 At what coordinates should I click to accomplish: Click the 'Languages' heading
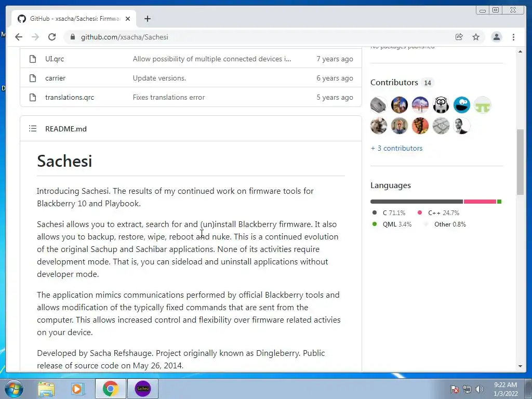(x=391, y=185)
